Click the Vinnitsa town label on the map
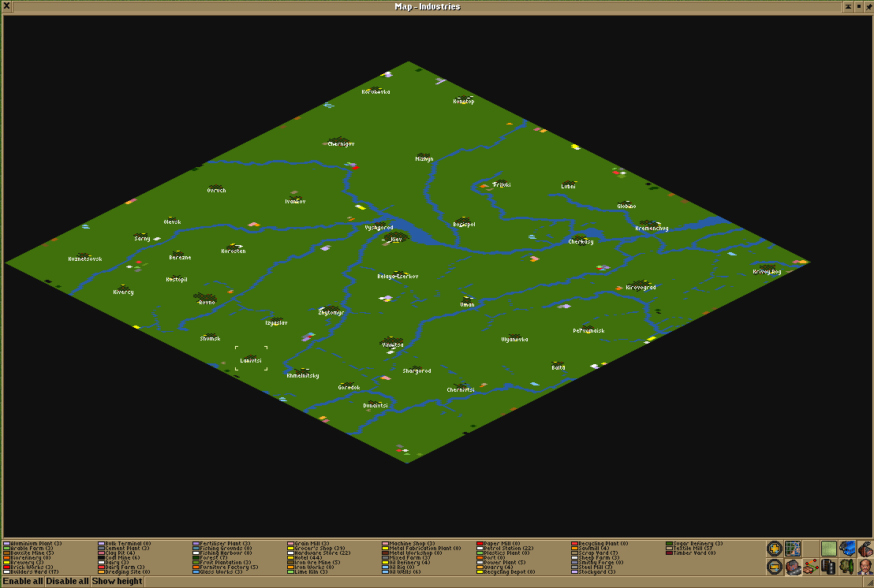This screenshot has height=588, width=874. click(x=393, y=345)
